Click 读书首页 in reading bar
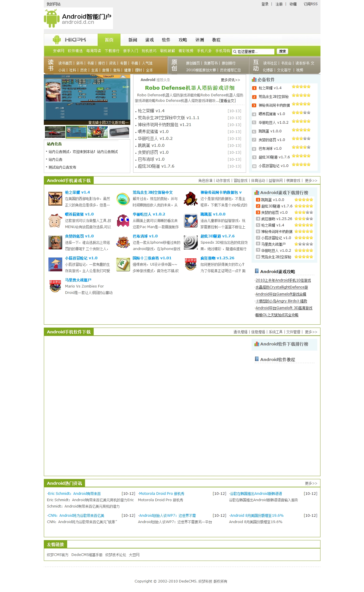The width and height of the screenshot is (364, 592). [65, 63]
